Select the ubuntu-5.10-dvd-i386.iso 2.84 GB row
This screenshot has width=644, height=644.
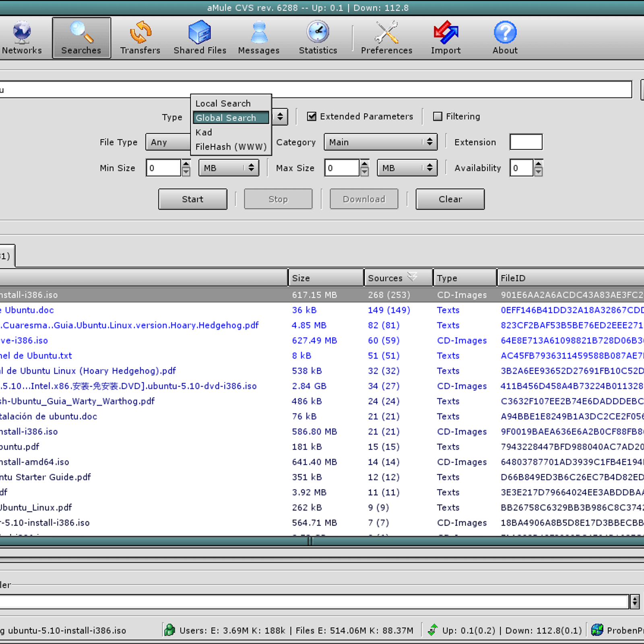pos(322,386)
